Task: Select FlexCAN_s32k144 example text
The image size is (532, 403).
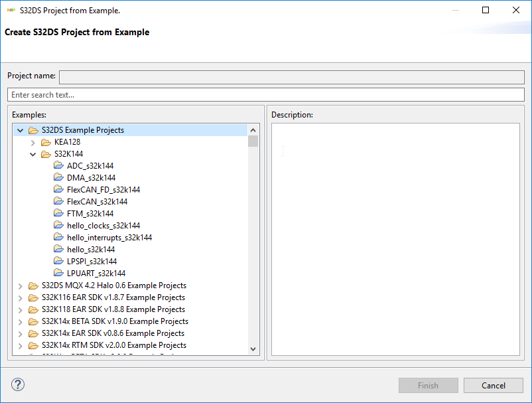Action: point(97,202)
